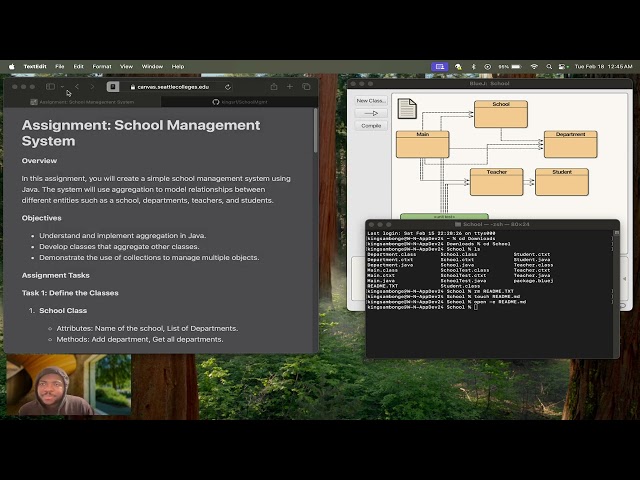Viewport: 640px width, 480px height.
Task: Open the TextEdit app menu
Action: 35,67
